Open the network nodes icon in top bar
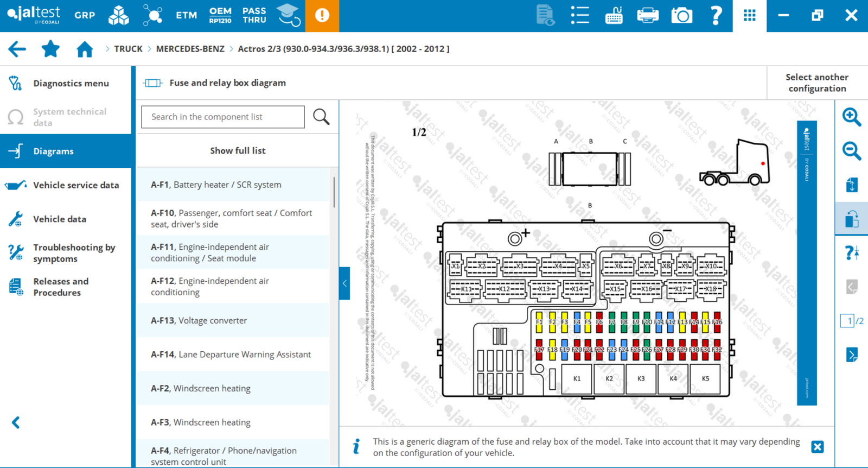This screenshot has height=468, width=868. [152, 15]
